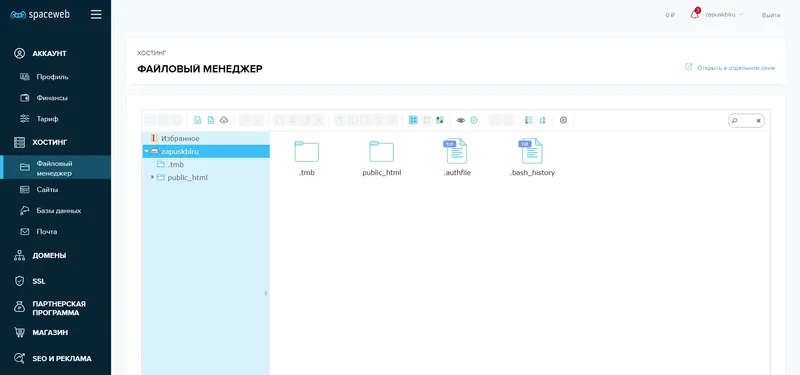Click the Почта envelope icon

coord(24,232)
